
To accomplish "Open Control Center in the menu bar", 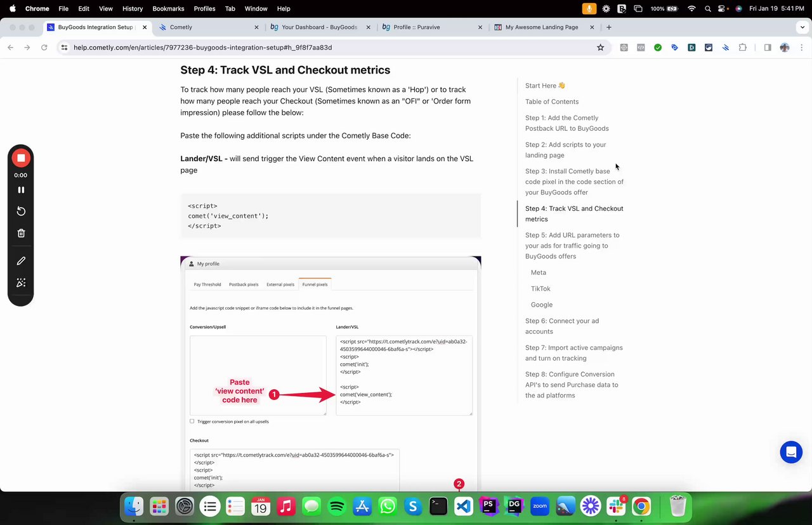I will pyautogui.click(x=723, y=8).
